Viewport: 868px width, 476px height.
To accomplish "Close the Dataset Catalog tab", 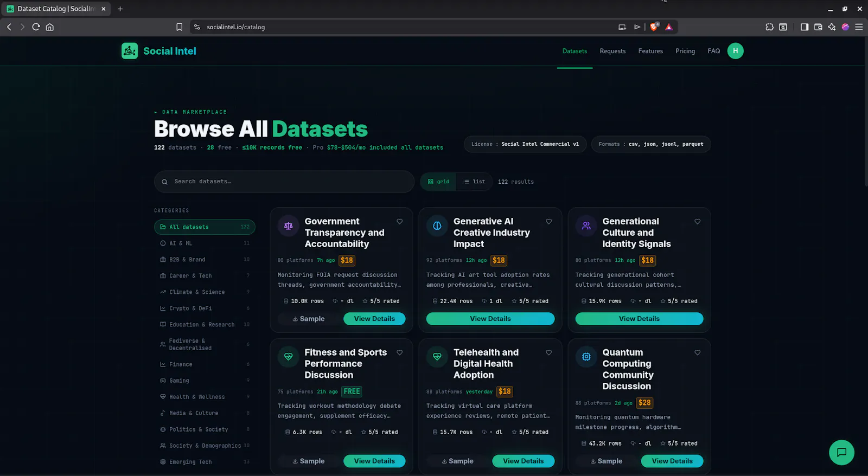I will point(104,9).
